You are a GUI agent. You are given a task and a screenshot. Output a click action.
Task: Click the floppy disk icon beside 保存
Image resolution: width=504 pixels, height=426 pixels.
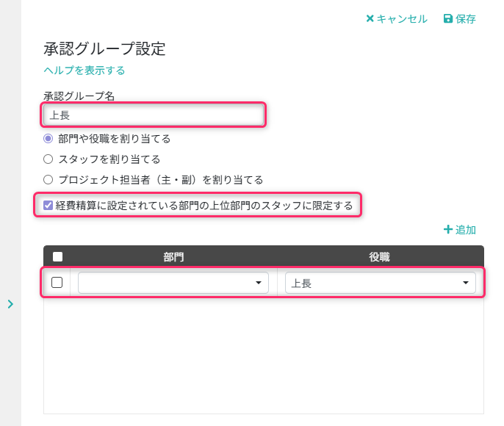(448, 19)
